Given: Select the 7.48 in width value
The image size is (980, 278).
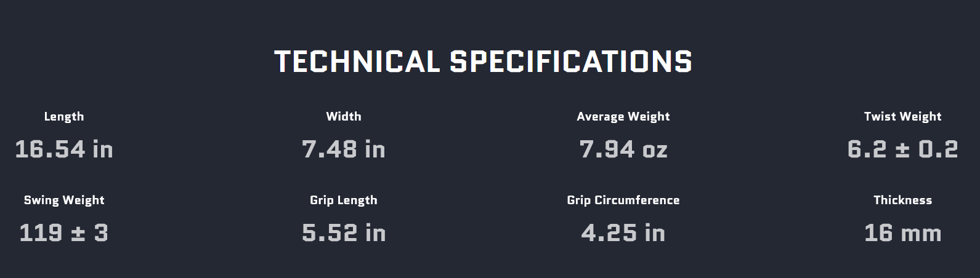Looking at the screenshot, I should 344,149.
